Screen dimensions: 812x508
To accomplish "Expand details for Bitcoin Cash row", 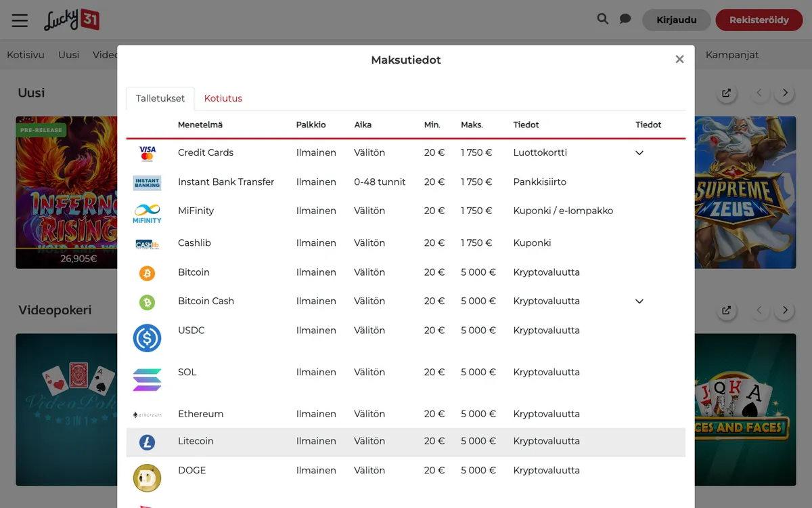I will click(x=639, y=301).
